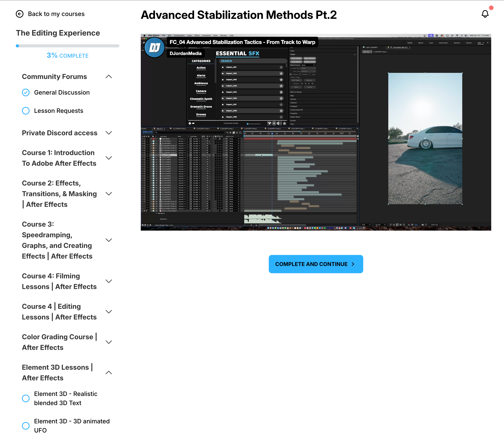Viewport: 504px width, 438px height.
Task: Toggle the 3D animated UFO lesson circle
Action: coord(26,426)
